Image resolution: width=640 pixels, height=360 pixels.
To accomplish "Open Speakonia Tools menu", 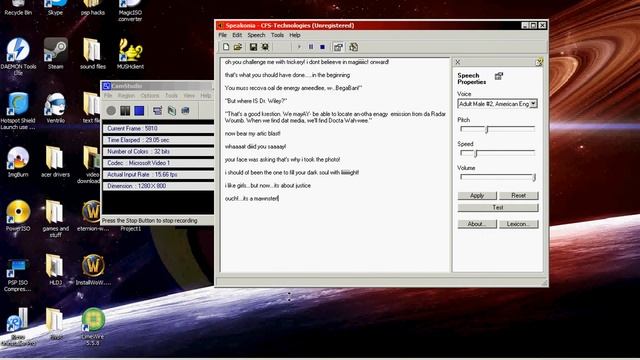I will pos(277,35).
